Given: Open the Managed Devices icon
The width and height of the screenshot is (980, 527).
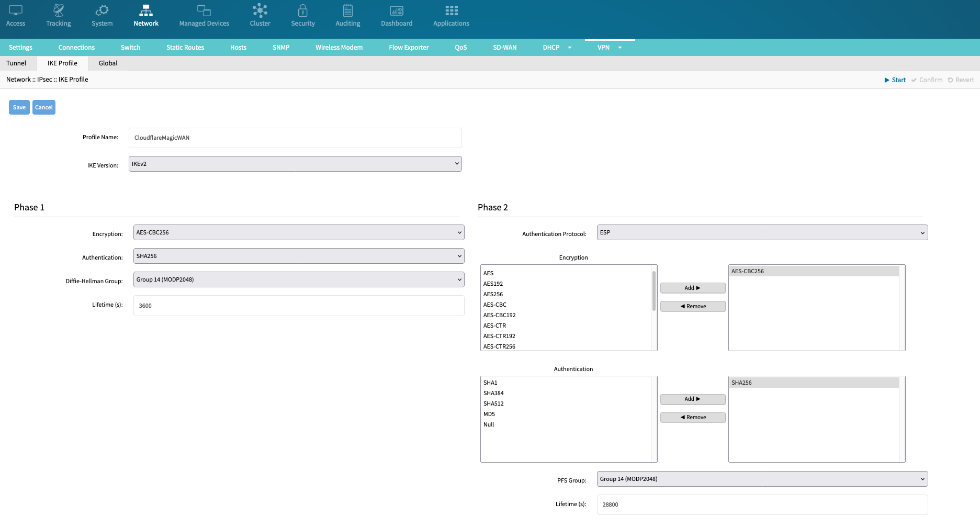Looking at the screenshot, I should click(204, 10).
